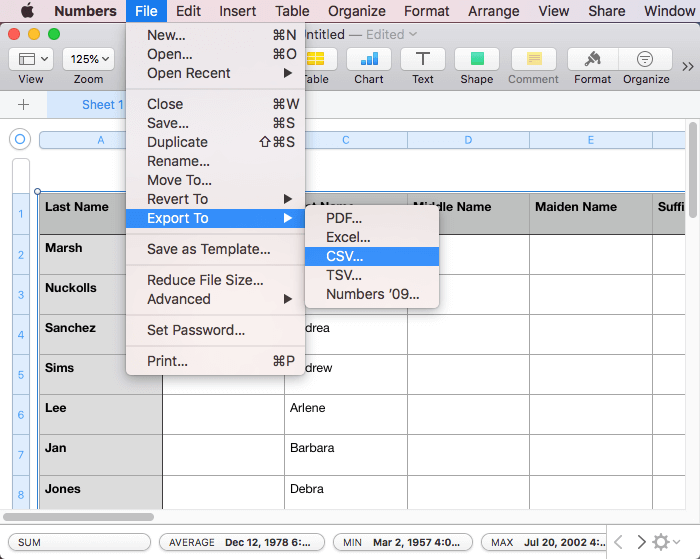
Task: Select Close in the File menu
Action: (216, 104)
